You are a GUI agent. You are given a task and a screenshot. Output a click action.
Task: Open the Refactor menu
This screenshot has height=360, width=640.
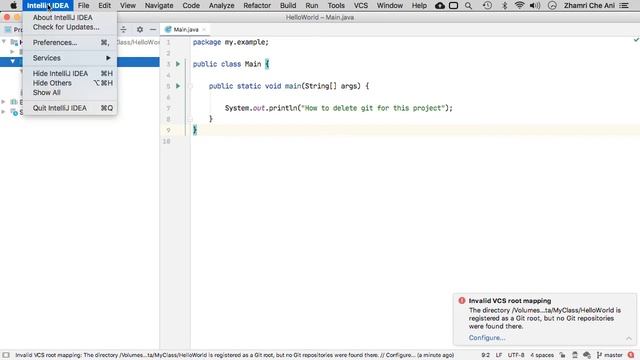click(x=257, y=5)
